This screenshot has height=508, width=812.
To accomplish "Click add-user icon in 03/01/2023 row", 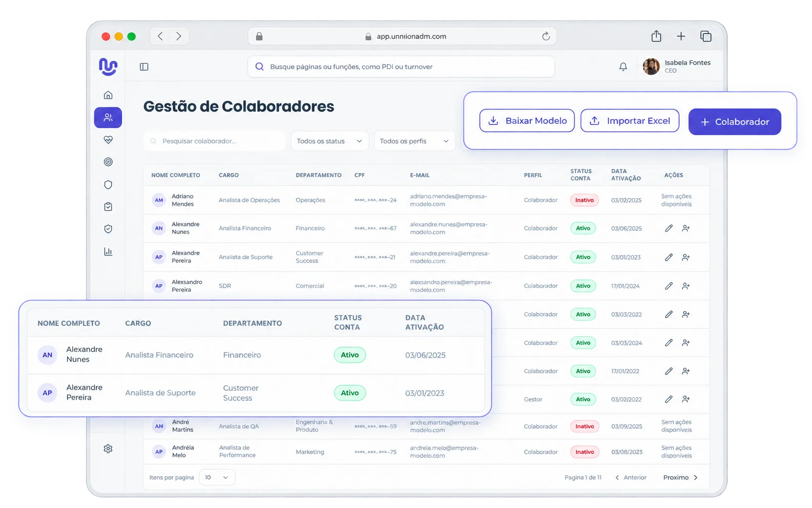I will coord(686,257).
